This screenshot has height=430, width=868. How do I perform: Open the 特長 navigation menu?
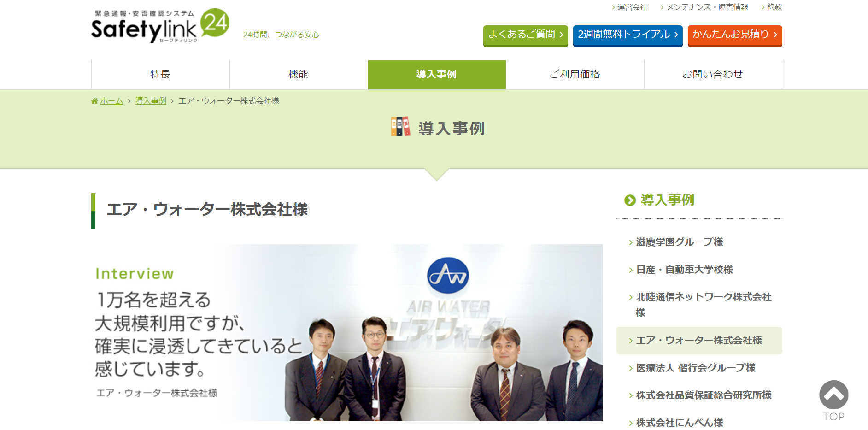pos(159,74)
